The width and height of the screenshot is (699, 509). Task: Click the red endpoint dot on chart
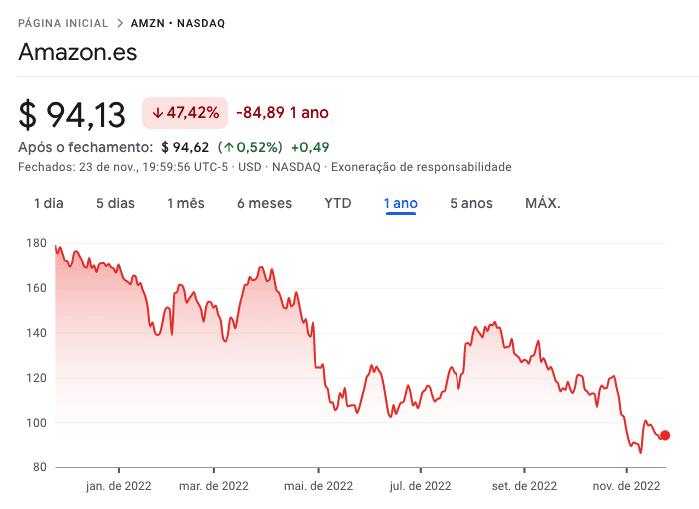[665, 435]
